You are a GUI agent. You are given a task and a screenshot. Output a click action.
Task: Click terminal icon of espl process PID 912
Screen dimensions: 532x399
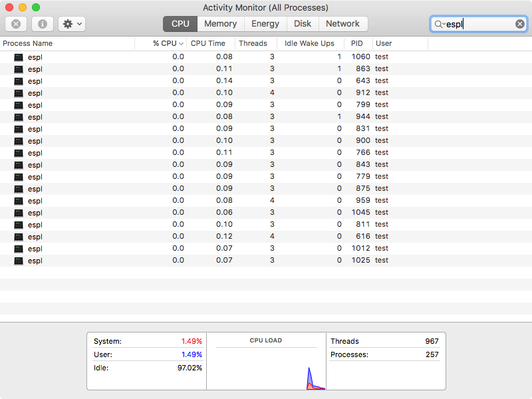(18, 93)
